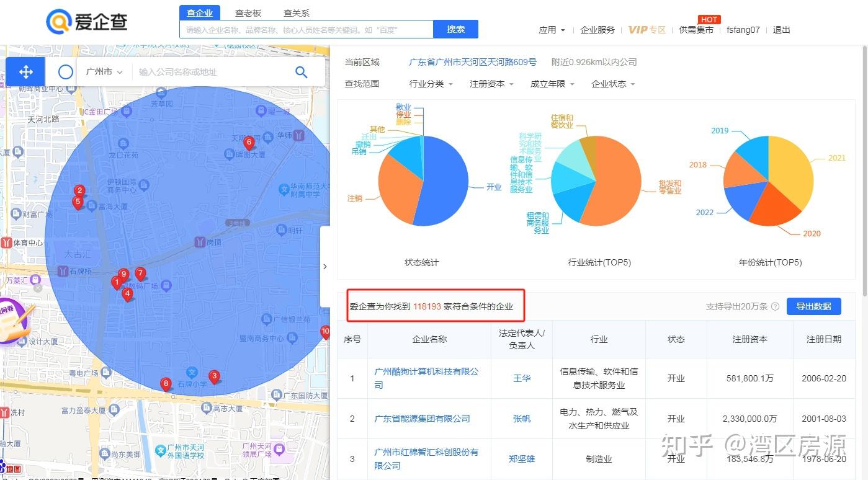
Task: Open legal representative 王华 link
Action: click(x=522, y=378)
